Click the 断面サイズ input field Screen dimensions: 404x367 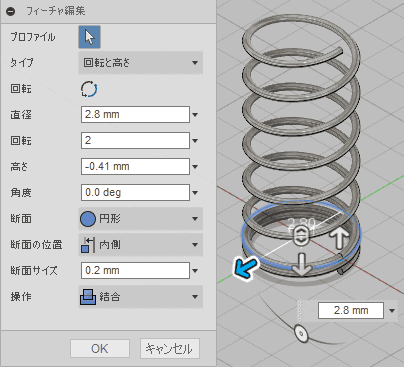(x=135, y=270)
